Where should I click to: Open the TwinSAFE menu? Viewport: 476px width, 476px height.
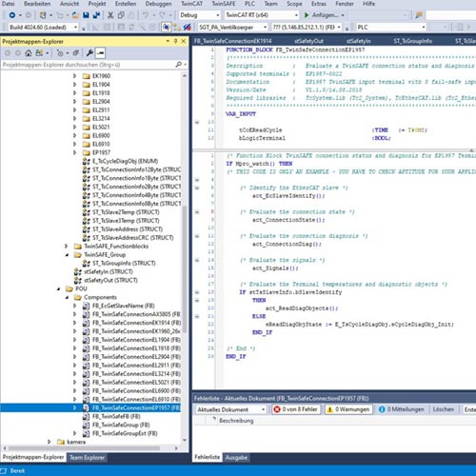tap(224, 4)
